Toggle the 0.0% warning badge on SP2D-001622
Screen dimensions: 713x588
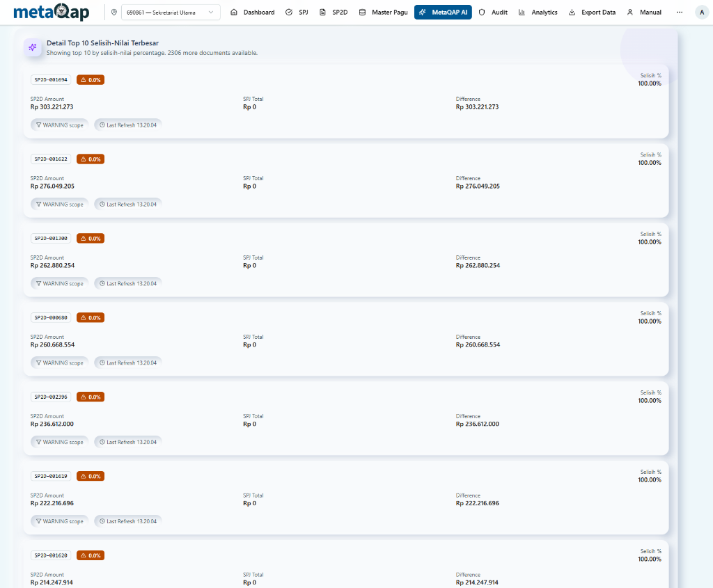90,159
